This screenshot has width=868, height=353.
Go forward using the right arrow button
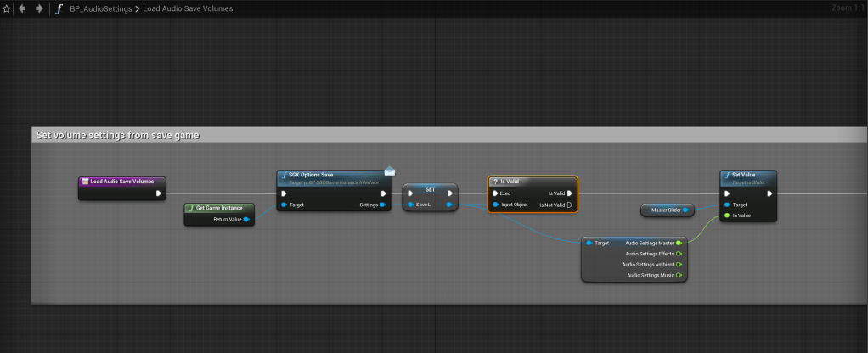(39, 8)
